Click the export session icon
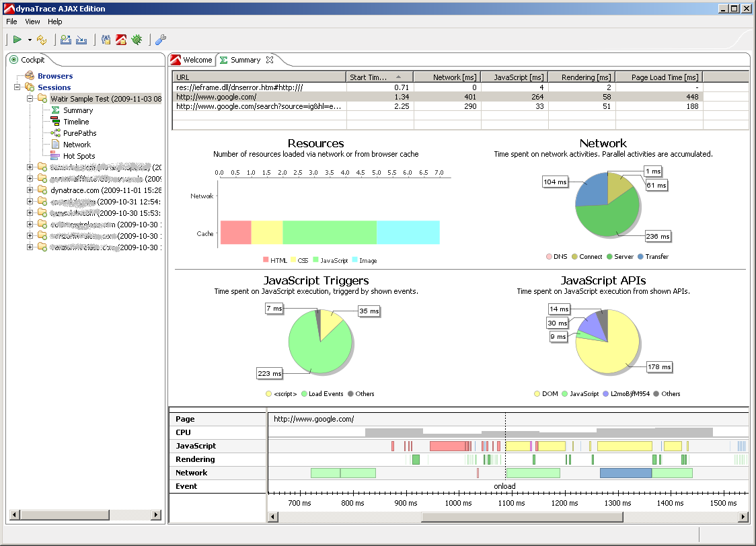The height and width of the screenshot is (546, 756). tap(66, 40)
